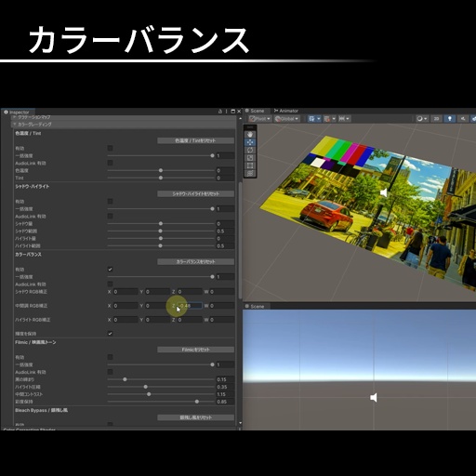476x476 pixels.
Task: Select the Move tool in Scene overlay
Action: 250,142
